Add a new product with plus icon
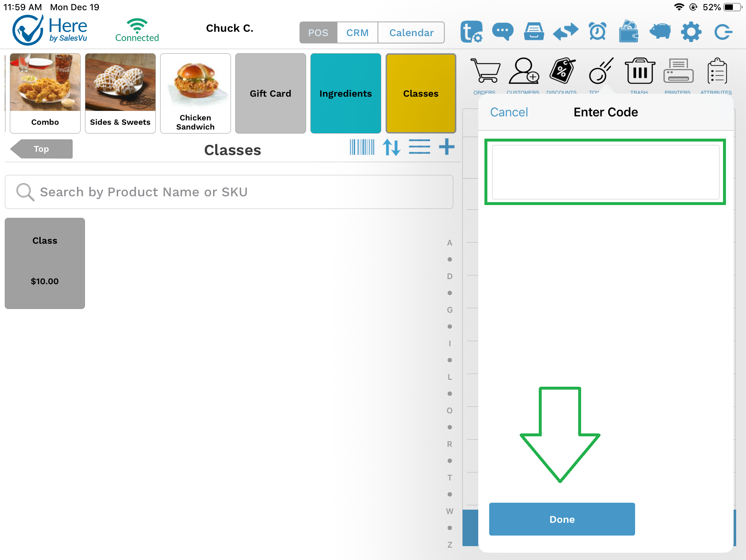 [x=447, y=147]
